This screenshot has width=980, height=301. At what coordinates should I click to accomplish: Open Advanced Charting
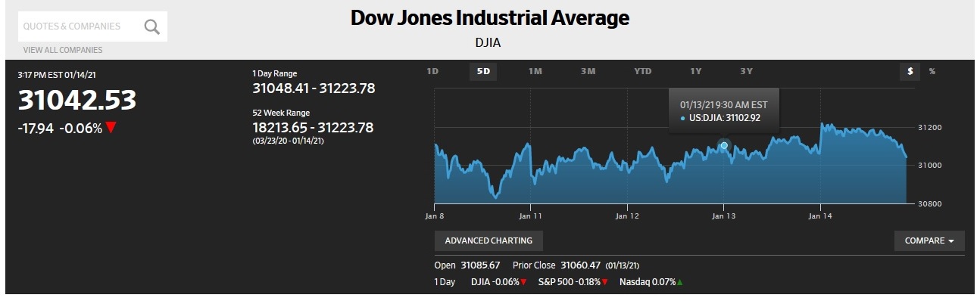point(488,240)
